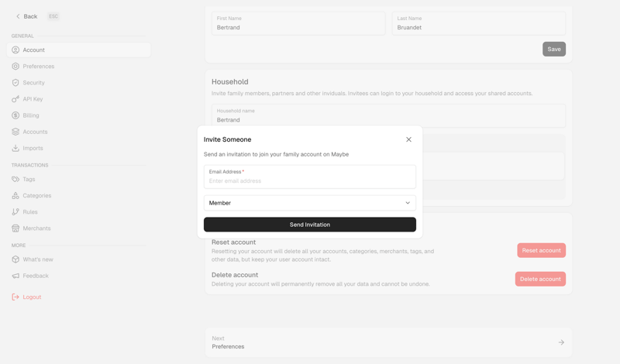Click the Save button

554,49
